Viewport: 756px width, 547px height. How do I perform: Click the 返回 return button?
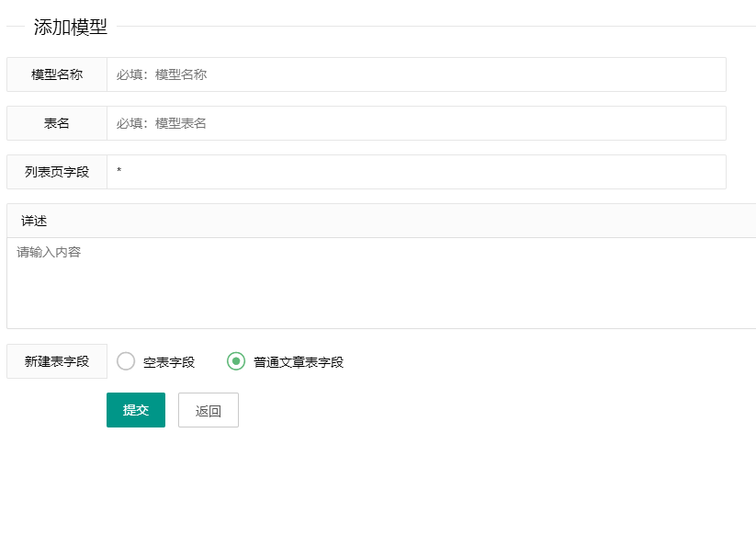[208, 410]
